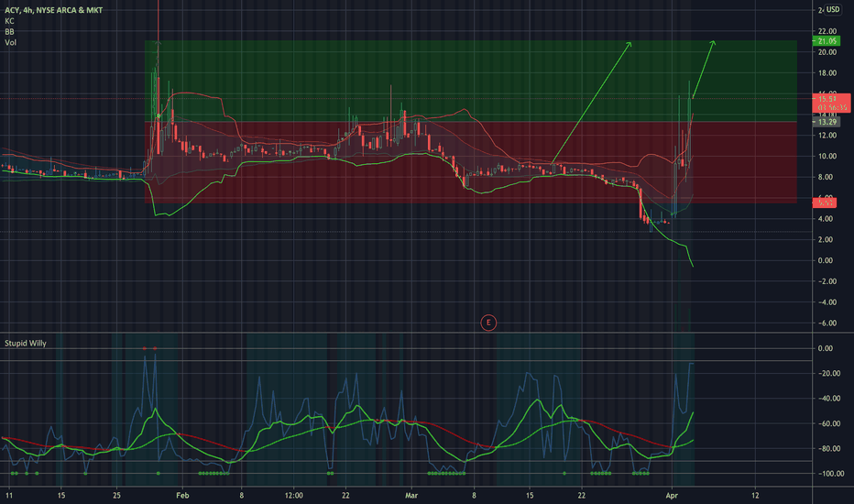Open the earnings E marker
The image size is (854, 504).
(488, 323)
